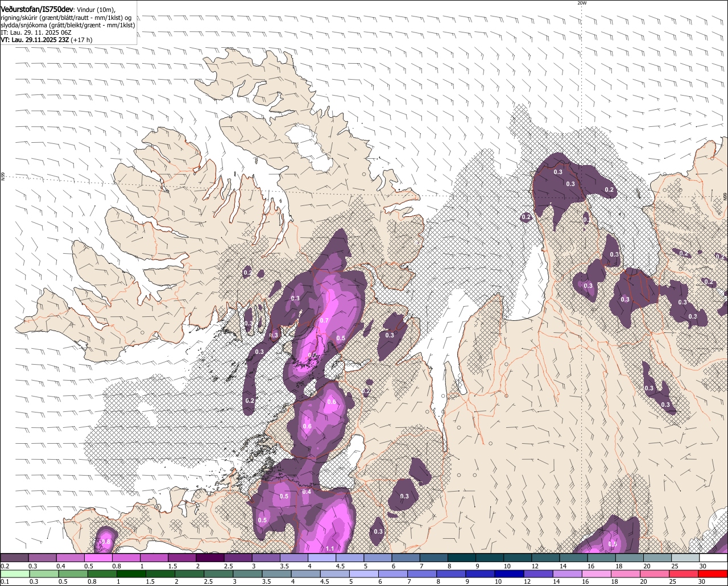Select the pink 18 rain scale swatch
The image size is (728, 586).
pos(626,573)
